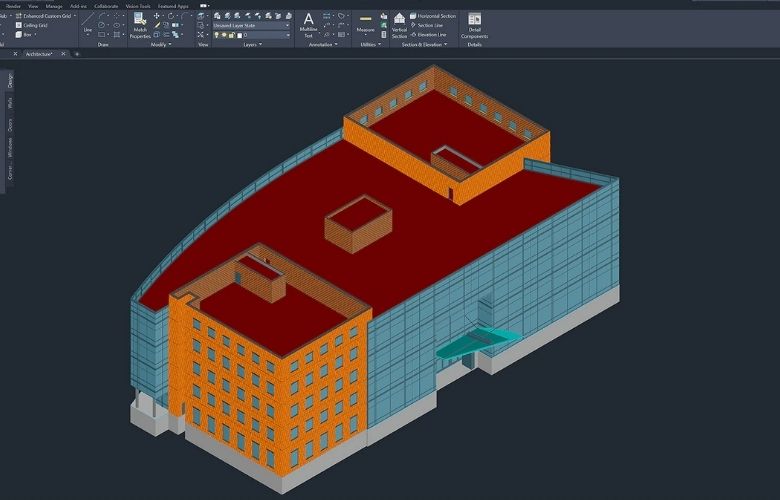Select the Arc draw tool
Image resolution: width=780 pixels, height=500 pixels.
click(101, 15)
